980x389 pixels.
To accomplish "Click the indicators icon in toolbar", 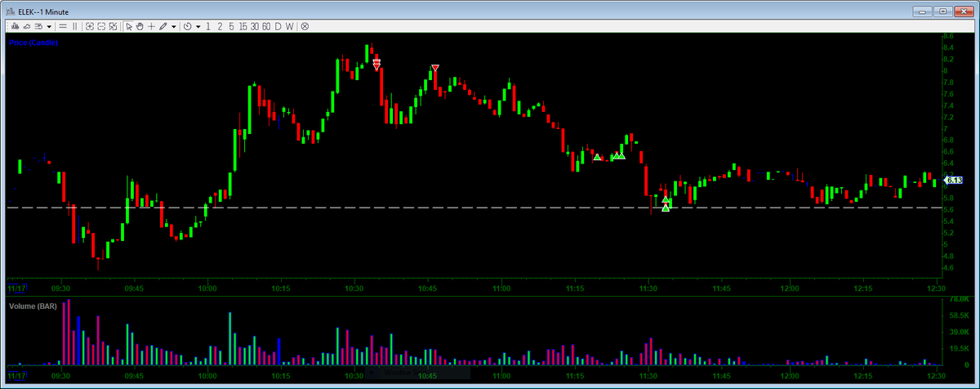I will pyautogui.click(x=27, y=26).
